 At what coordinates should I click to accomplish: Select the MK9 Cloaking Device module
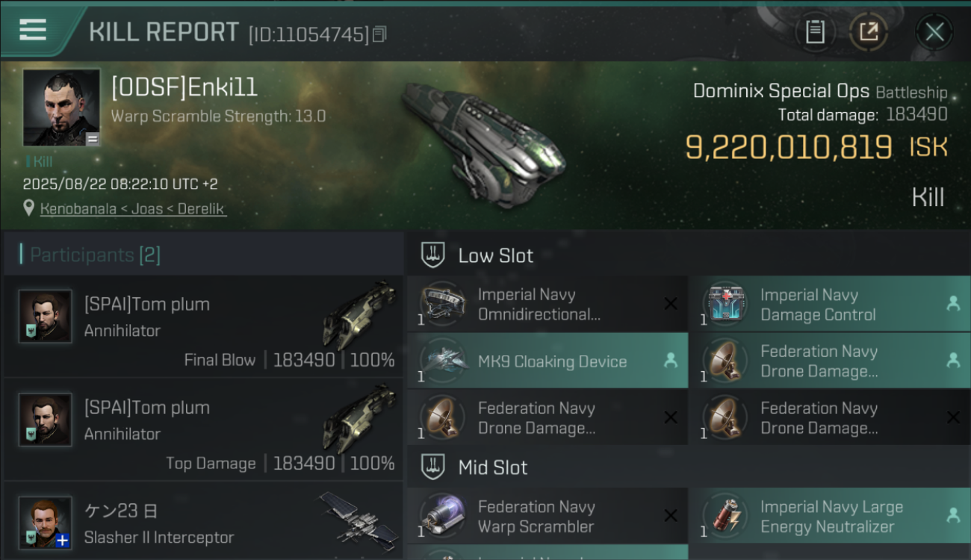point(547,361)
